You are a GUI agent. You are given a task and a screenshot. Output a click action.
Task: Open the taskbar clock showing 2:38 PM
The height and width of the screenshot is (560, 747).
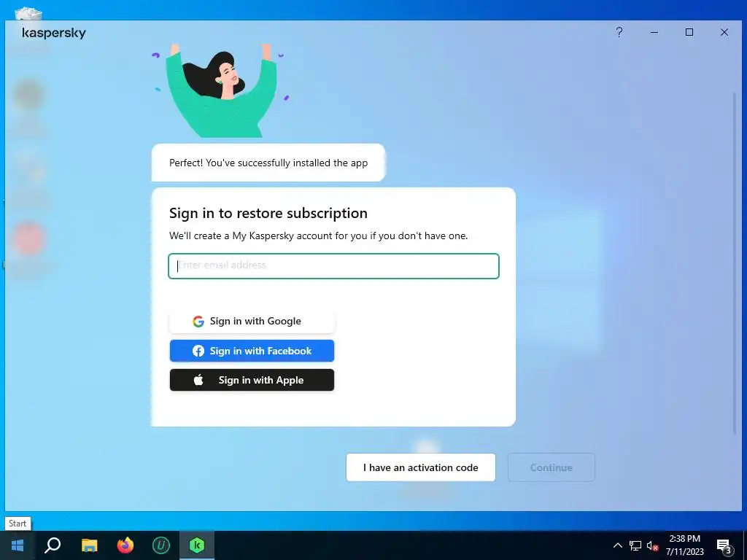684,545
